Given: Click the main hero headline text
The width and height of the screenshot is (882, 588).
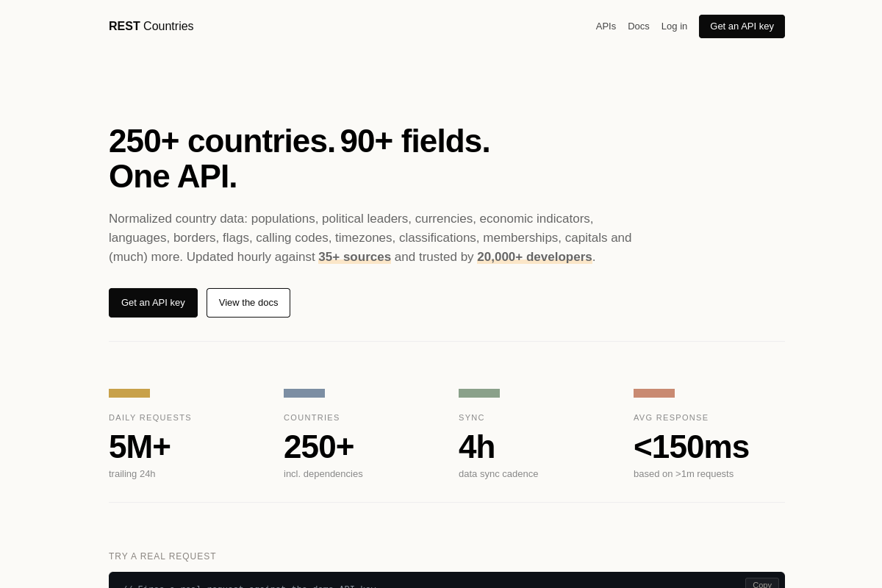Looking at the screenshot, I should tap(299, 159).
